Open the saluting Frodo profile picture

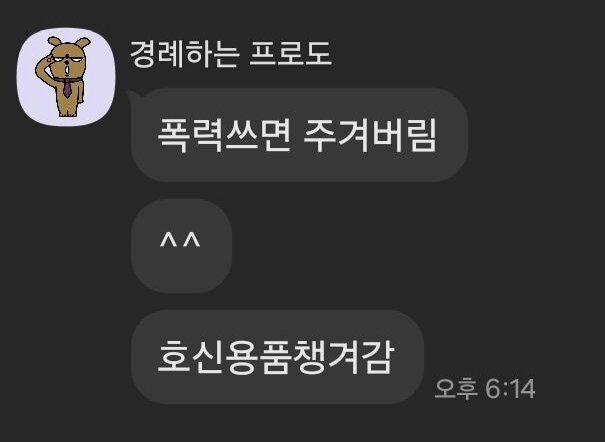point(66,77)
